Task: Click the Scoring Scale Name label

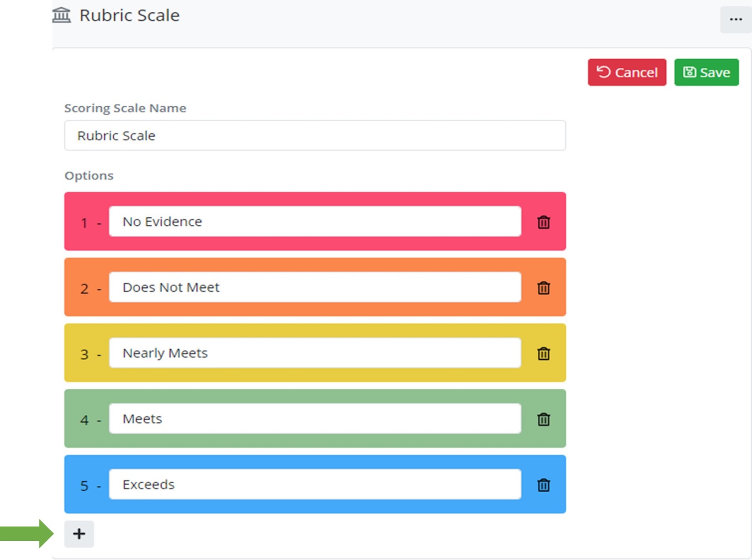Action: [x=125, y=108]
